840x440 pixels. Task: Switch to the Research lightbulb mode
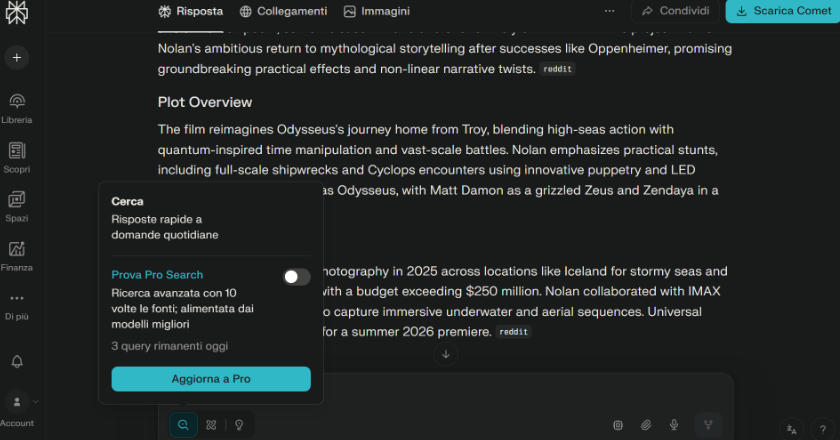click(x=238, y=425)
